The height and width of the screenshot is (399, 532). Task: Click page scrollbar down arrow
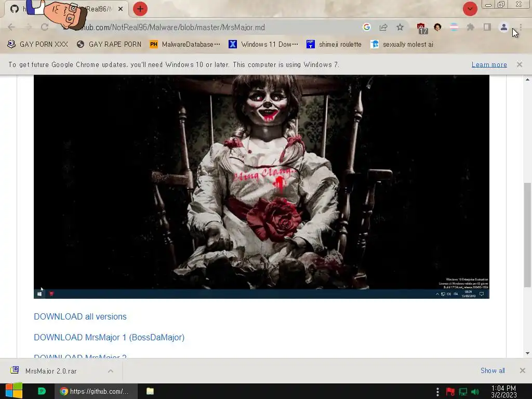pyautogui.click(x=527, y=353)
